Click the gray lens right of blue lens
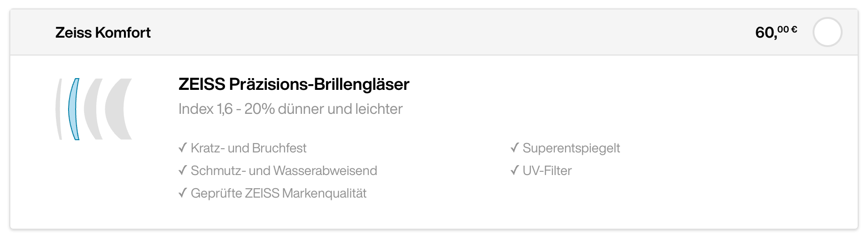The height and width of the screenshot is (239, 868). (x=93, y=109)
